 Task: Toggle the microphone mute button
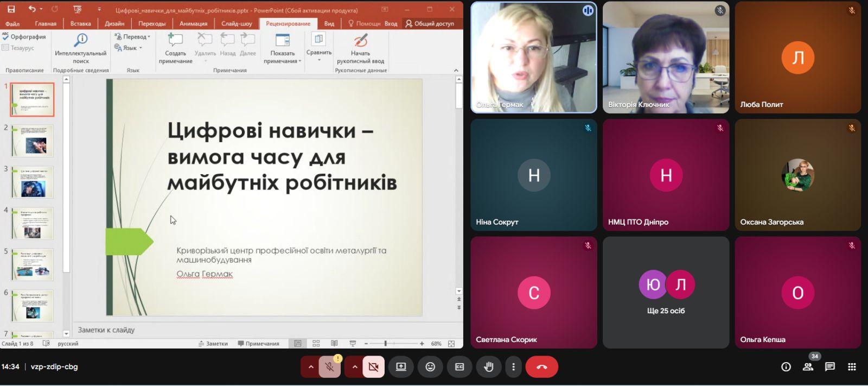tap(329, 367)
